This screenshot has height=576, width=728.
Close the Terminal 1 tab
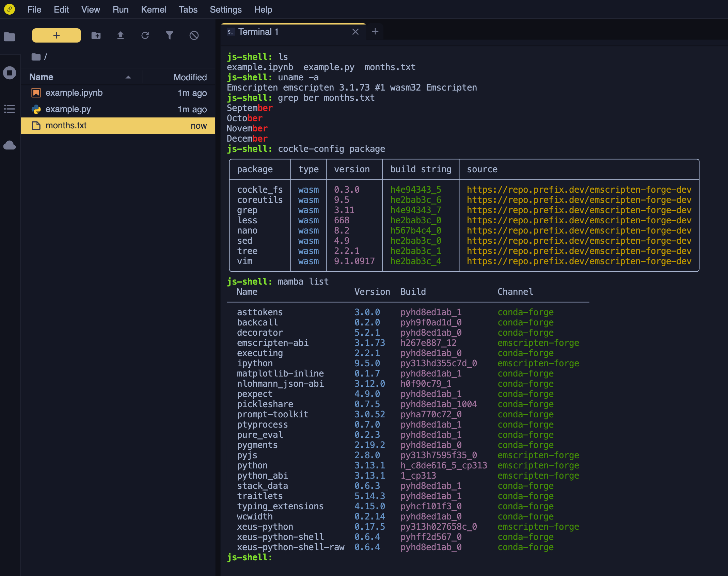coord(355,31)
